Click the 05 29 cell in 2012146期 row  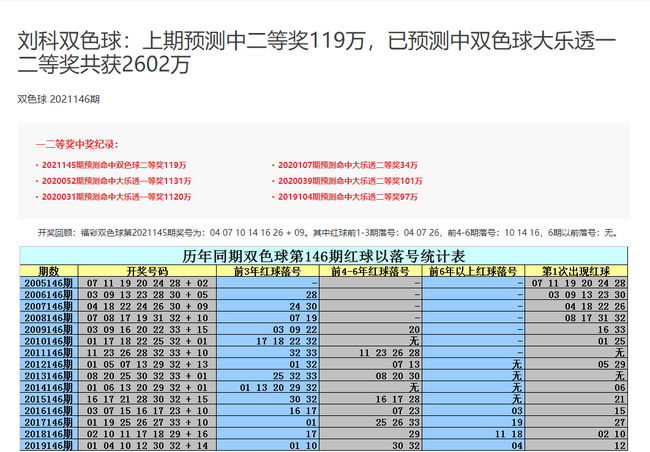point(576,364)
